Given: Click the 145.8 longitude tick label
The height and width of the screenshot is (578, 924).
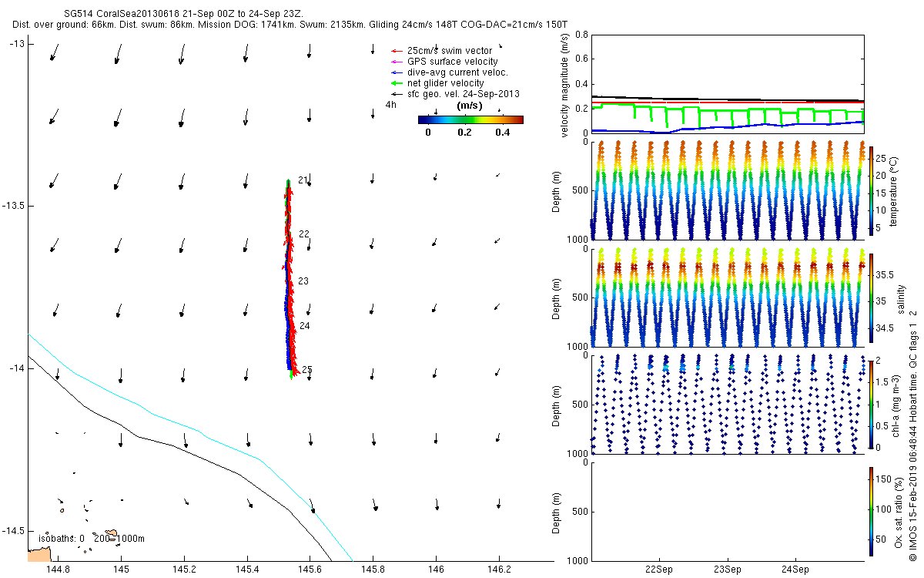Looking at the screenshot, I should click(x=373, y=570).
